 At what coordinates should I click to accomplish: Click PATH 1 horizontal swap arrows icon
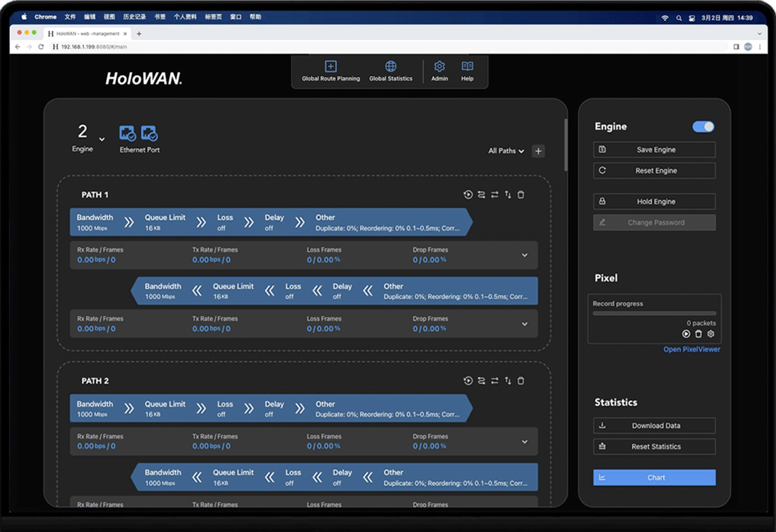(x=495, y=195)
